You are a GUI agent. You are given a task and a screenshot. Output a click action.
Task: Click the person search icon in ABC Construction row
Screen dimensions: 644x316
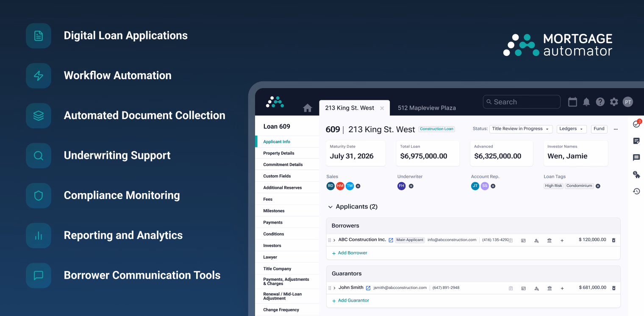click(x=536, y=241)
